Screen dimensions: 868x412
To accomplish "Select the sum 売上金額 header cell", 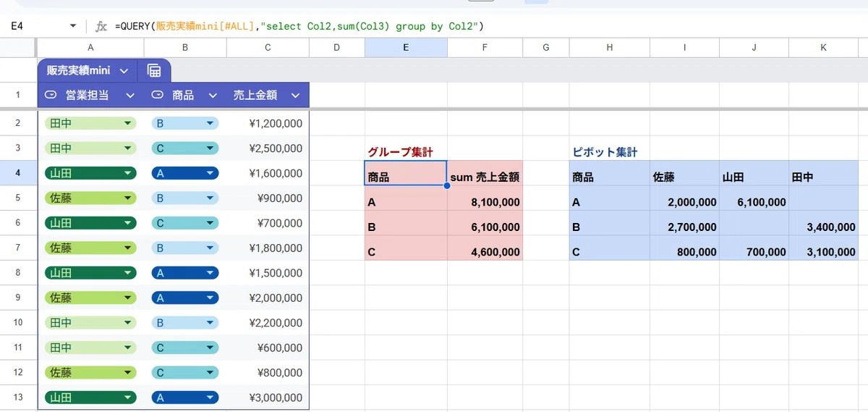I will tap(485, 174).
